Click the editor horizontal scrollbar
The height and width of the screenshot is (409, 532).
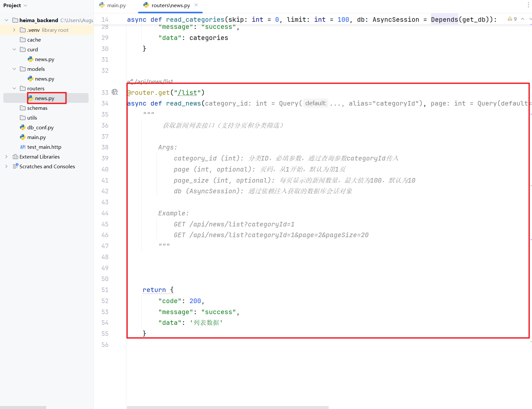pyautogui.click(x=227, y=407)
